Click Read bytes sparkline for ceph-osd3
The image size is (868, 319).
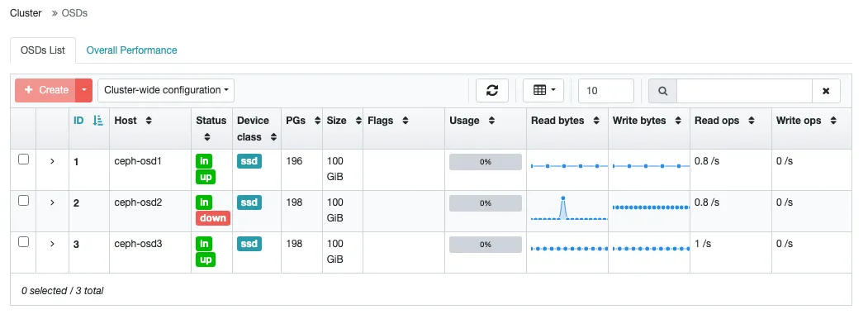(x=569, y=249)
